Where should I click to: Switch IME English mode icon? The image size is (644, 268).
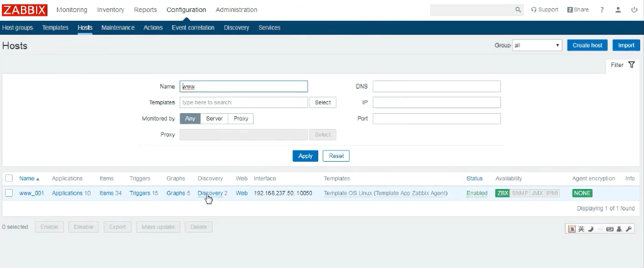click(x=581, y=229)
